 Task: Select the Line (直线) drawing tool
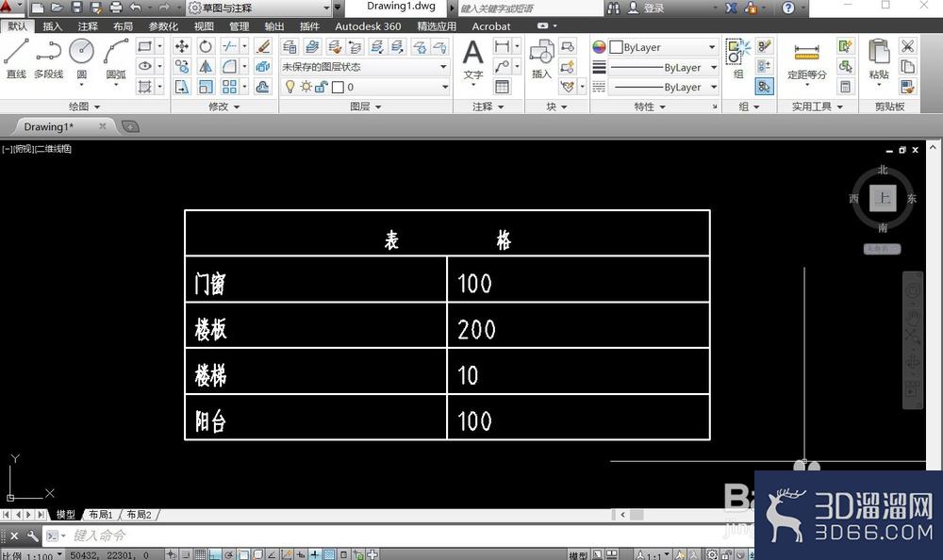tap(16, 58)
